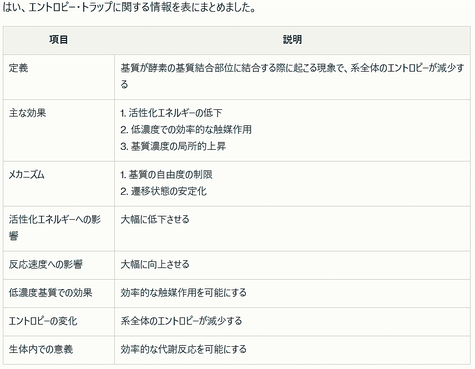Click the 大幅に向上させる cell
Viewport: 475px width, 369px height.
pos(155,265)
